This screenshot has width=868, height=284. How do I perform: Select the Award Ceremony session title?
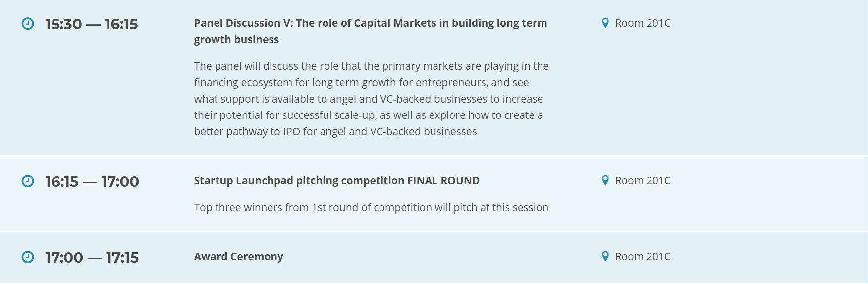[238, 257]
